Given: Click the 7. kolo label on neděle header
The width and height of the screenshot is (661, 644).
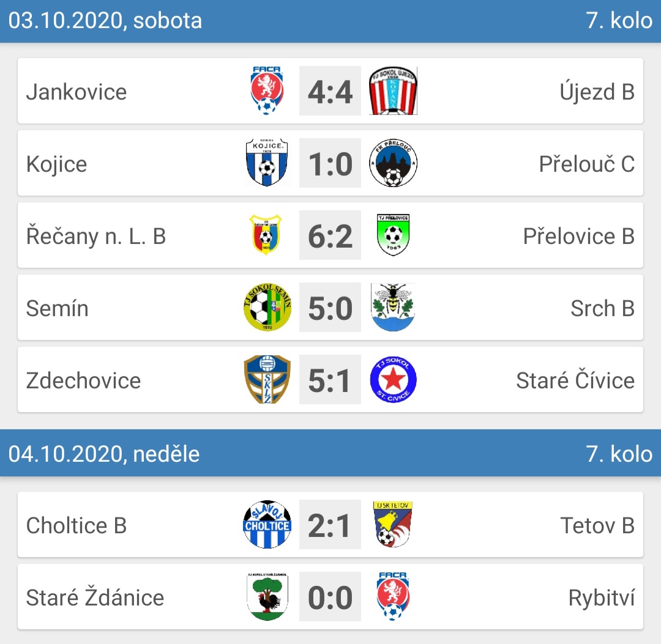Looking at the screenshot, I should pyautogui.click(x=619, y=454).
